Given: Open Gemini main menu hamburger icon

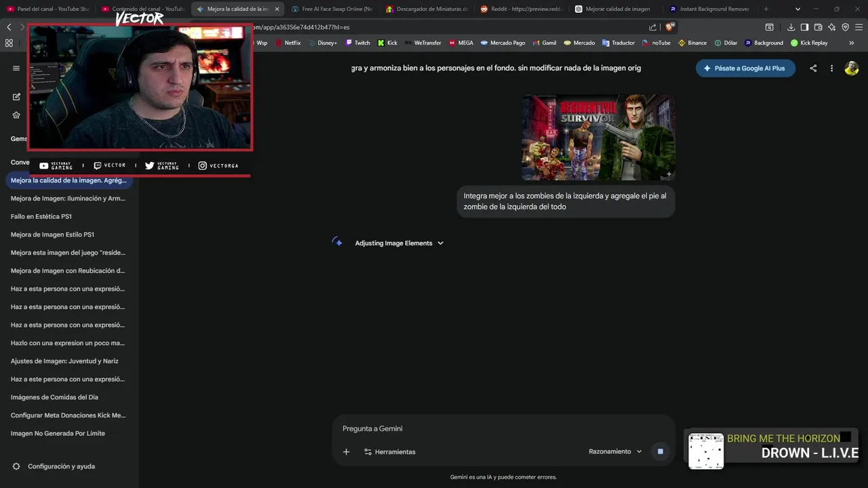Looking at the screenshot, I should tap(16, 68).
